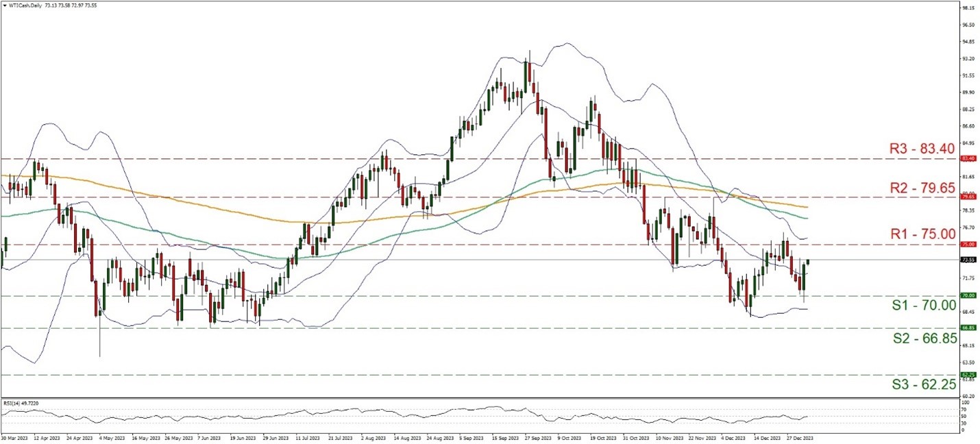Click the red 75.00 price tag on axis
980x444 pixels.
click(x=968, y=244)
